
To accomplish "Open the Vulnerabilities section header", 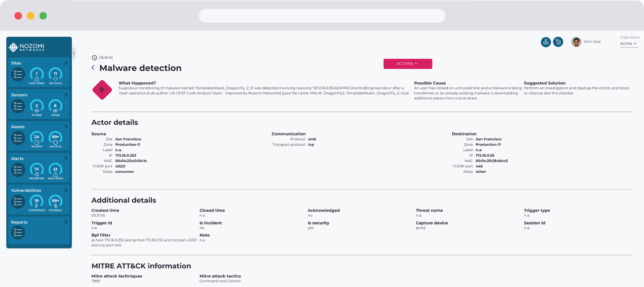I will (x=26, y=190).
